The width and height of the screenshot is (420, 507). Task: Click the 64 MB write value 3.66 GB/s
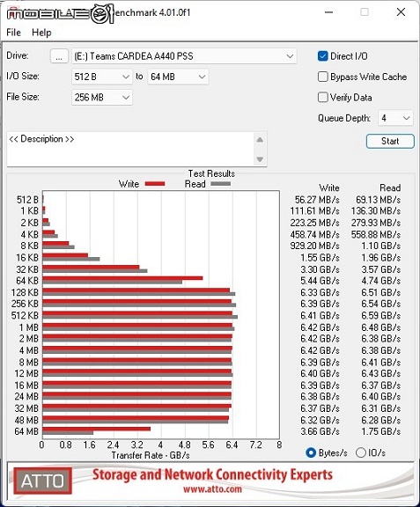(320, 431)
